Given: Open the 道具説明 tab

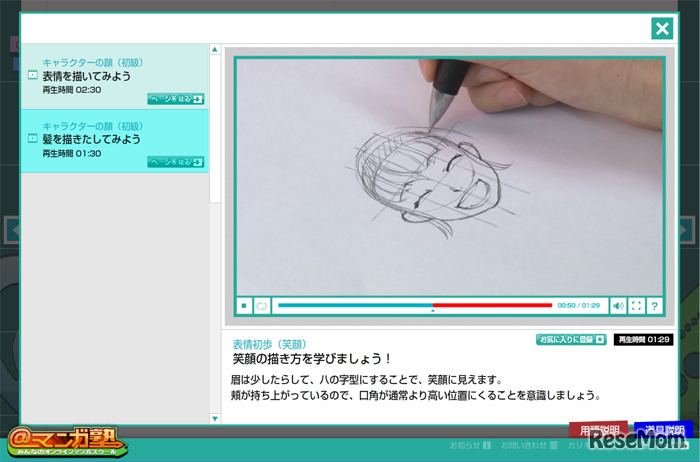Looking at the screenshot, I should point(662,430).
